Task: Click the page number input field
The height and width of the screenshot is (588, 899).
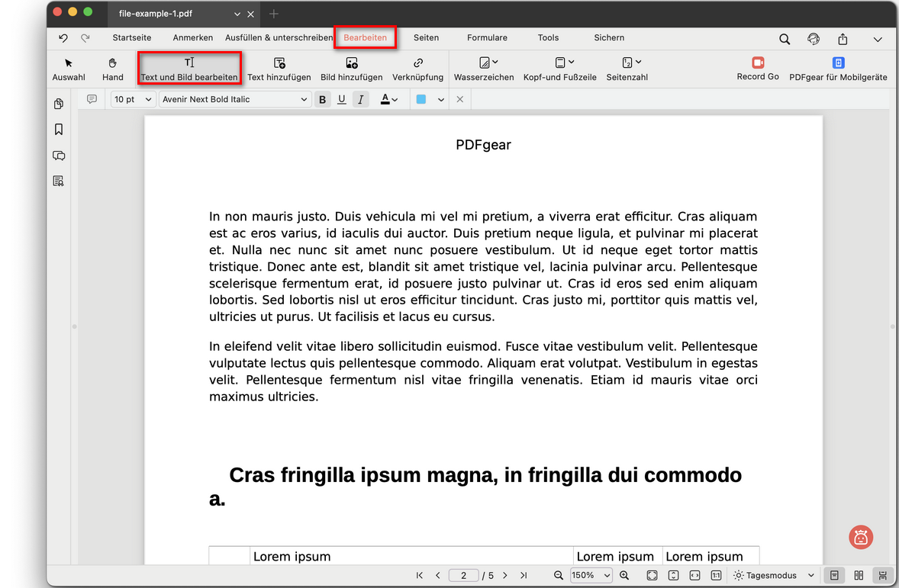Action: pos(463,576)
